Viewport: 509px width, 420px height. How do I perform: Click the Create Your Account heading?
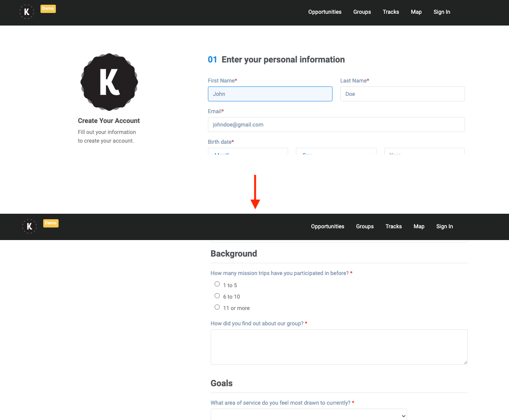coord(109,121)
